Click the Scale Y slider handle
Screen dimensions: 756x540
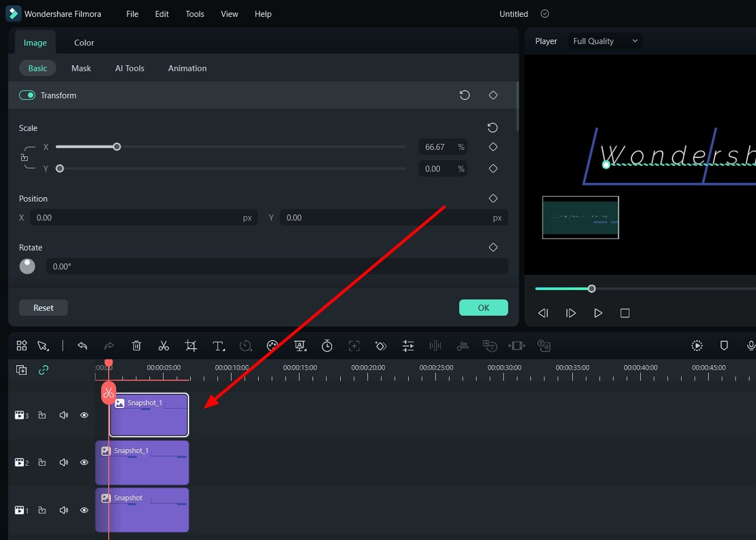click(59, 169)
